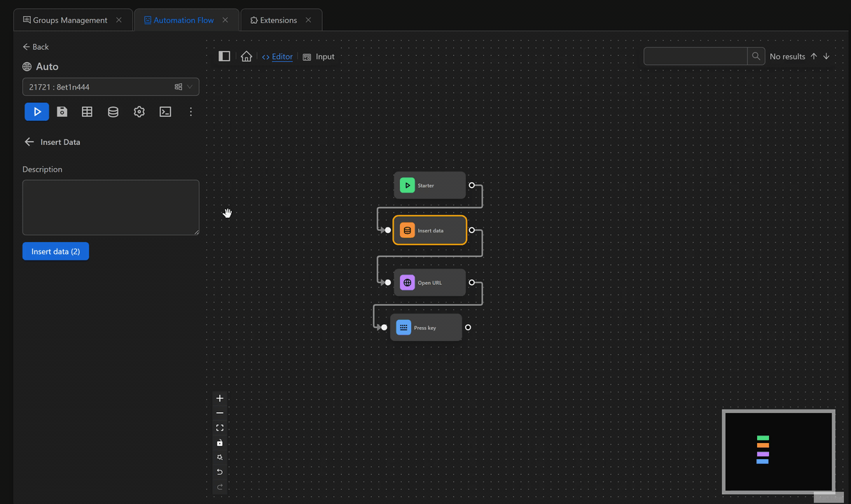Toggle the sidebar panel icon
The width and height of the screenshot is (851, 504).
coord(224,57)
